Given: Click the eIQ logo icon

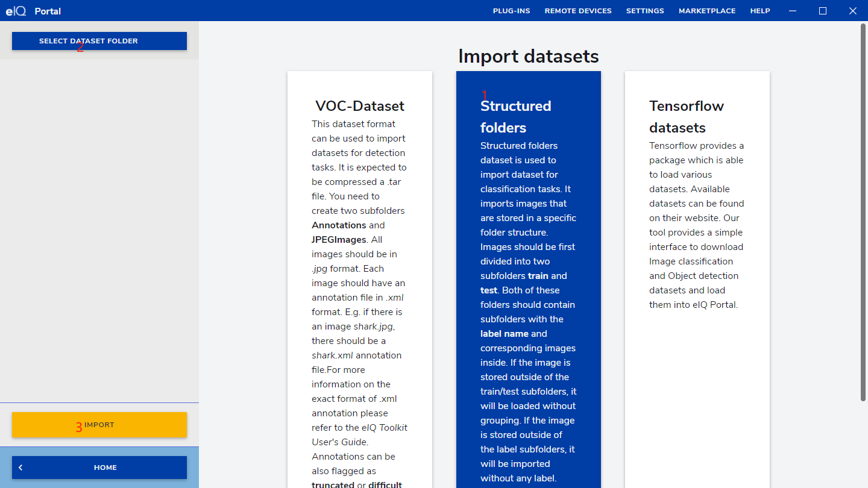Looking at the screenshot, I should pyautogui.click(x=16, y=11).
